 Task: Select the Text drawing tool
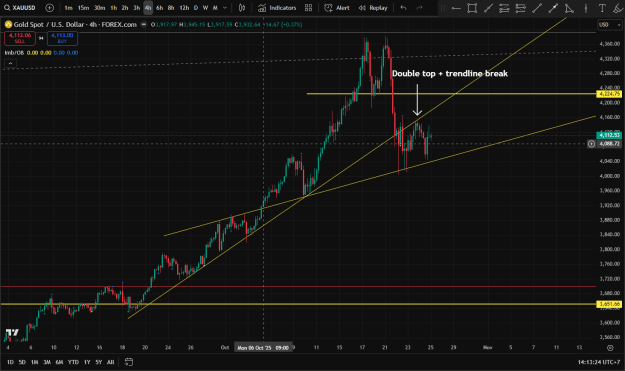602,8
